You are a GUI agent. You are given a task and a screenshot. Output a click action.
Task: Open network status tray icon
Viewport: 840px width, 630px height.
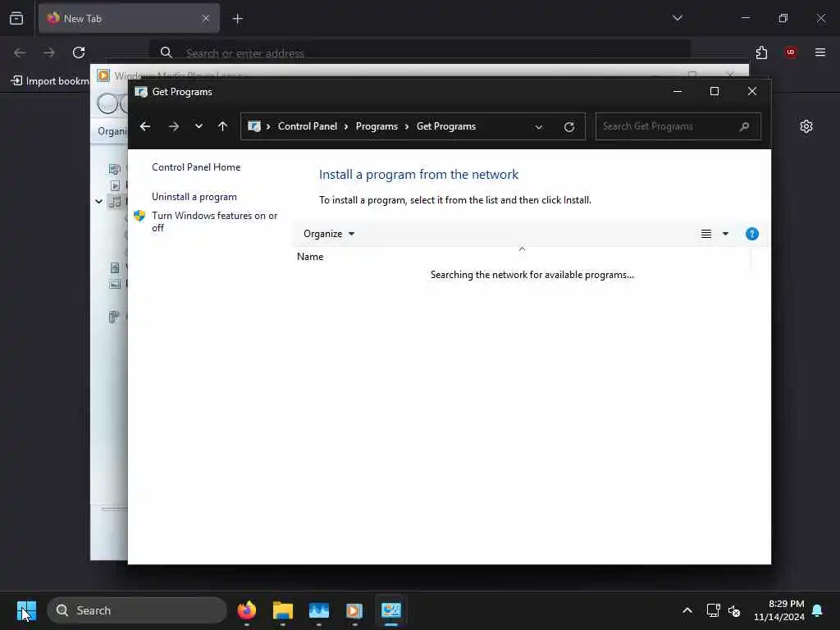pos(713,610)
